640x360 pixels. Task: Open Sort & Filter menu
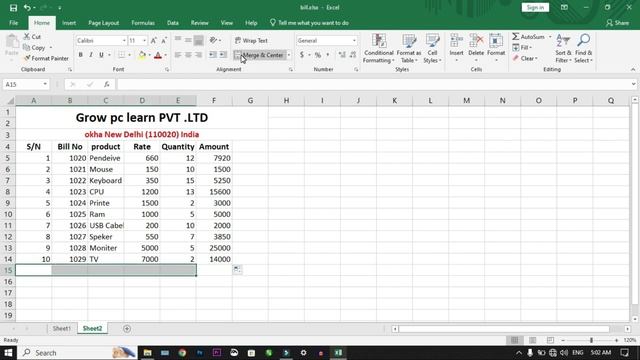(563, 49)
